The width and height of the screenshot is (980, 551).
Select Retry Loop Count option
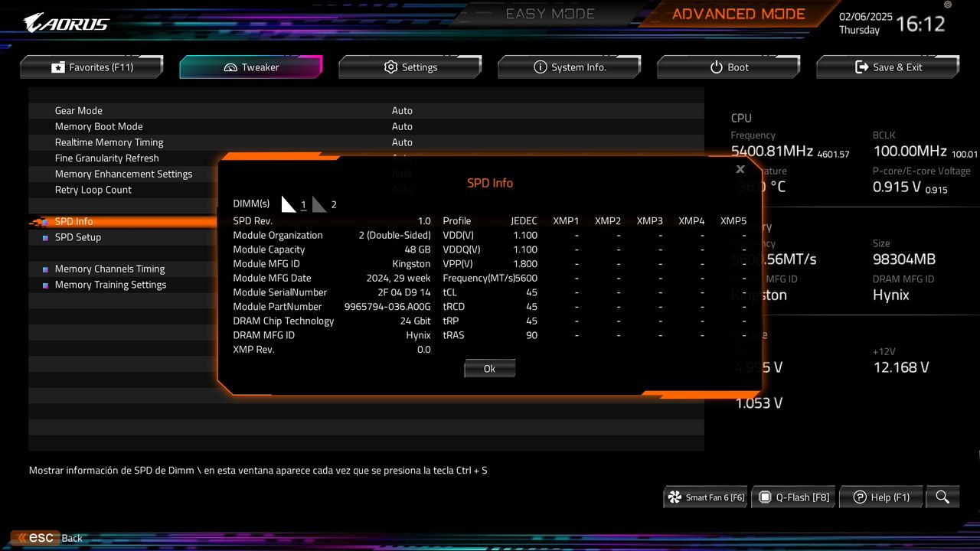[x=93, y=190]
